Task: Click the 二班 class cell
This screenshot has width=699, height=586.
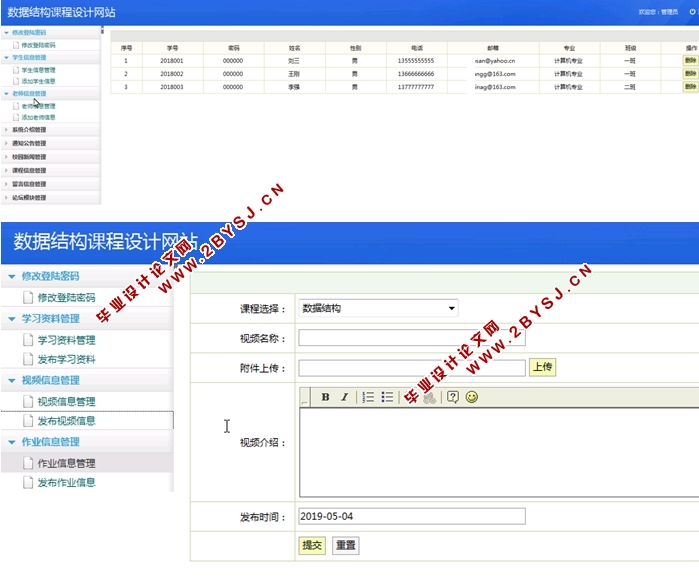Action: (x=630, y=87)
